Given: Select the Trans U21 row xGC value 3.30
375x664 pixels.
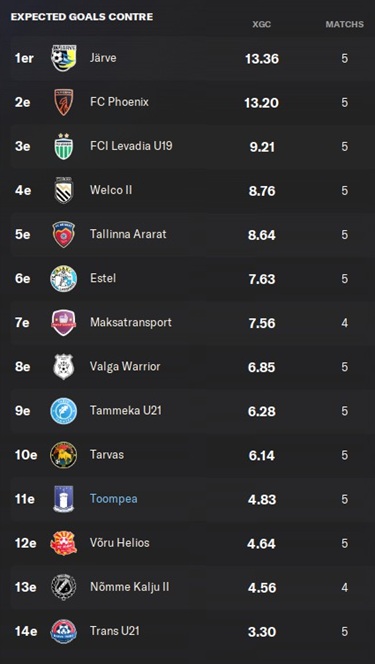Looking at the screenshot, I should (x=262, y=632).
